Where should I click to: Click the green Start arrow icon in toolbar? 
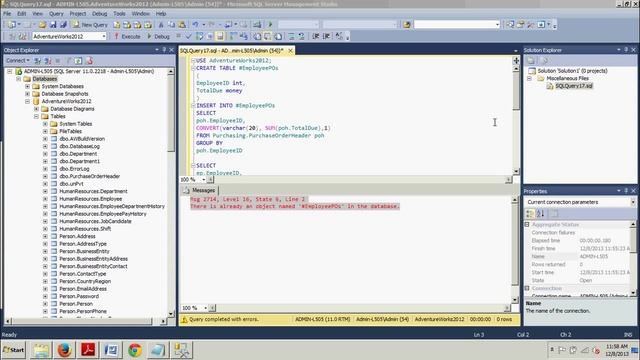(270, 25)
